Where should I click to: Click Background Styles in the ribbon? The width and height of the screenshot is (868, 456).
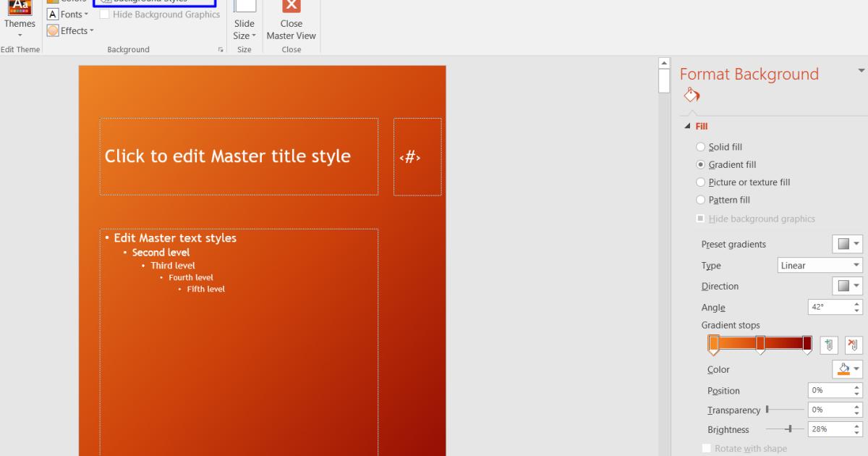156,1
